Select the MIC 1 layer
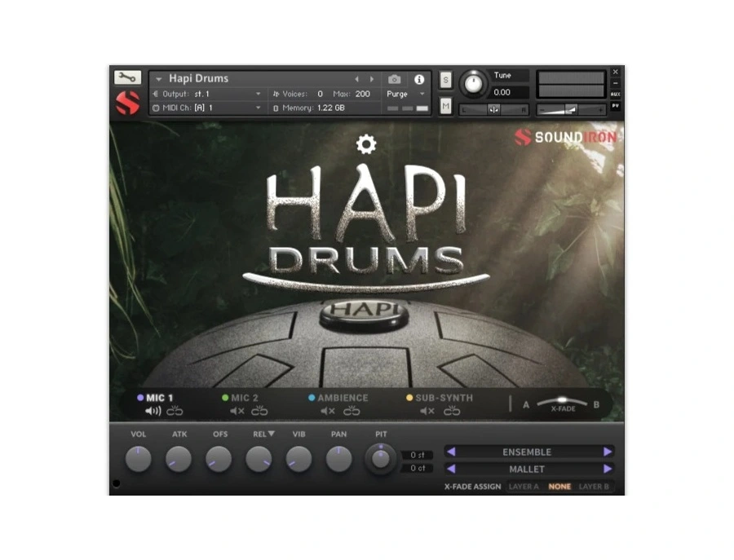Screen dimensions: 734x560 click(159, 398)
